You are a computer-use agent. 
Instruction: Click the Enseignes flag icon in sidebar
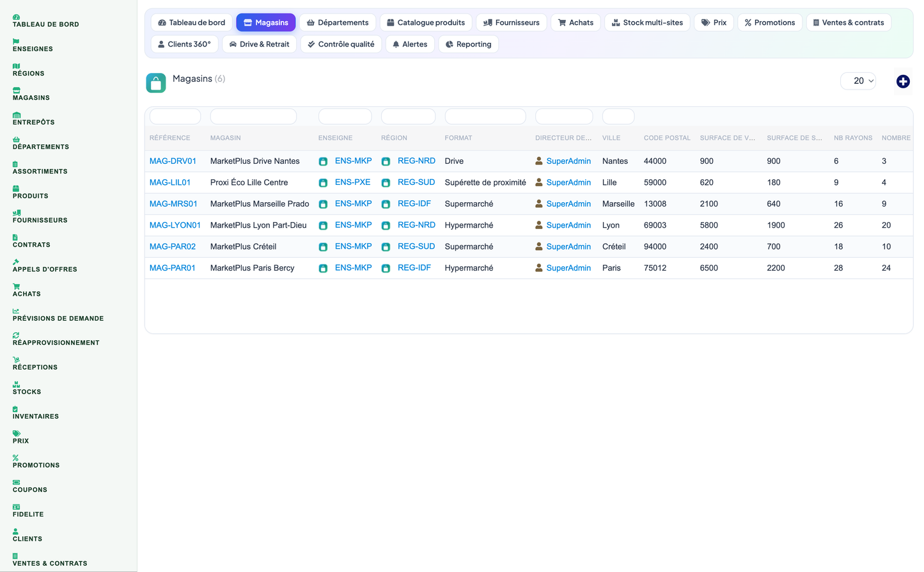click(16, 42)
